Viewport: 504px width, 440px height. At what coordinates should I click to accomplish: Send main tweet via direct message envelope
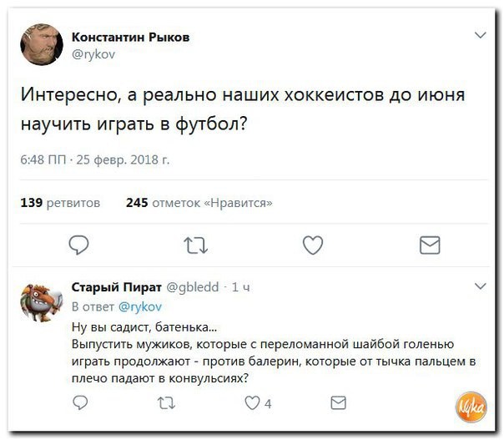click(429, 245)
